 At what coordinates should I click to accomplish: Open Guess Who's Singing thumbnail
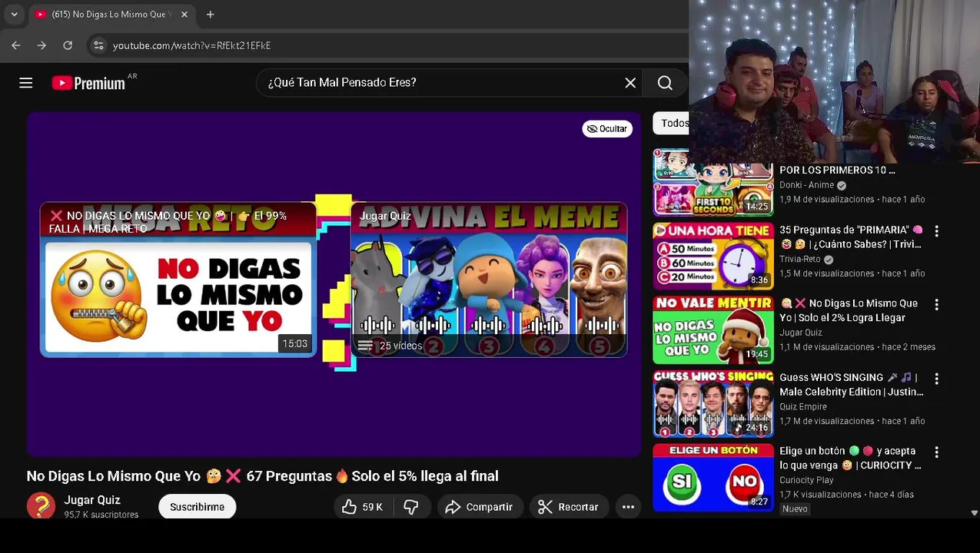(x=713, y=403)
